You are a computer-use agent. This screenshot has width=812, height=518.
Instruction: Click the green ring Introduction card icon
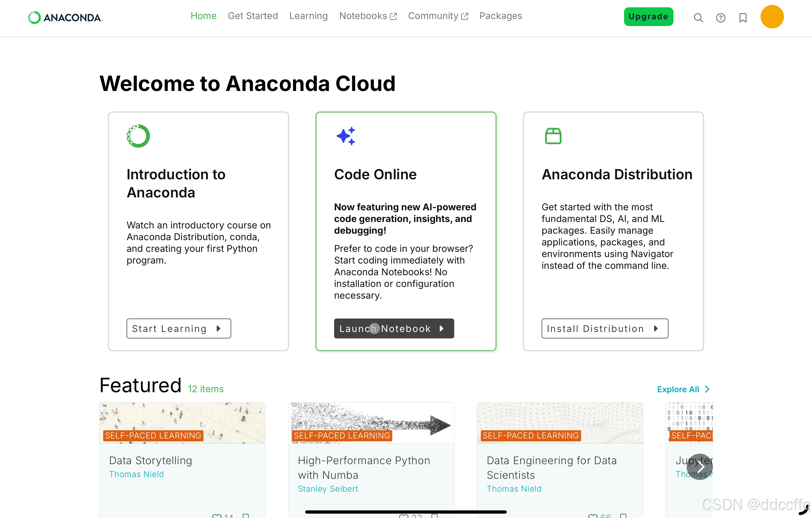point(138,136)
